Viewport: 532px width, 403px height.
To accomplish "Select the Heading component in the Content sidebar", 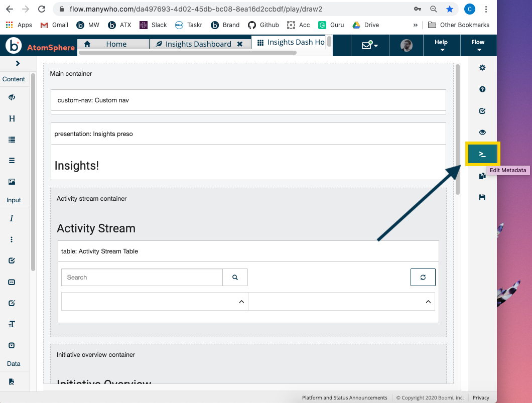I will click(x=11, y=118).
